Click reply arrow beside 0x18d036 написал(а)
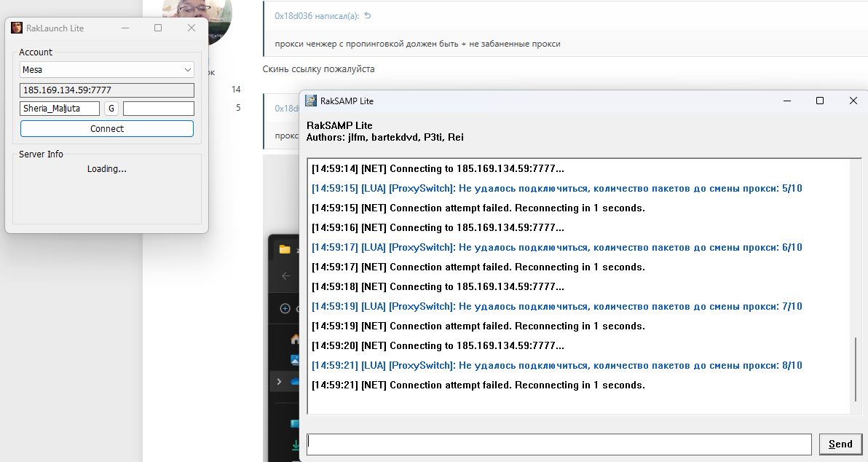This screenshot has width=868, height=462. pyautogui.click(x=368, y=15)
